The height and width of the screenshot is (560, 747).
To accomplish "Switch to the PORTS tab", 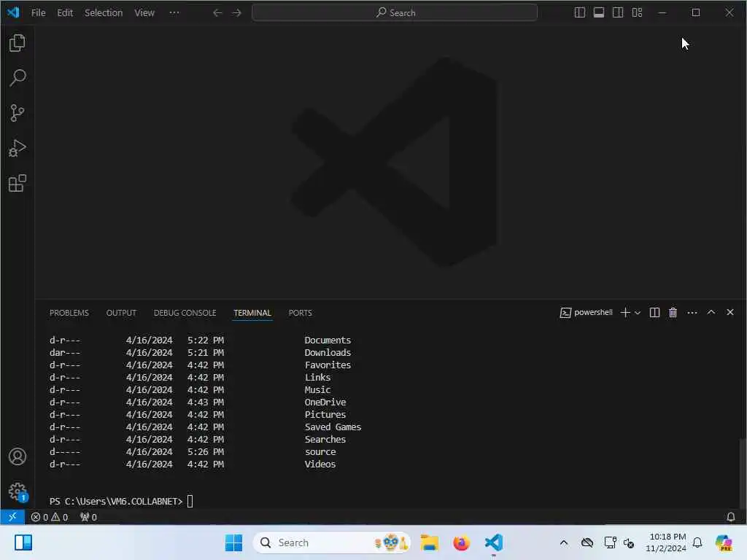I will [x=300, y=313].
